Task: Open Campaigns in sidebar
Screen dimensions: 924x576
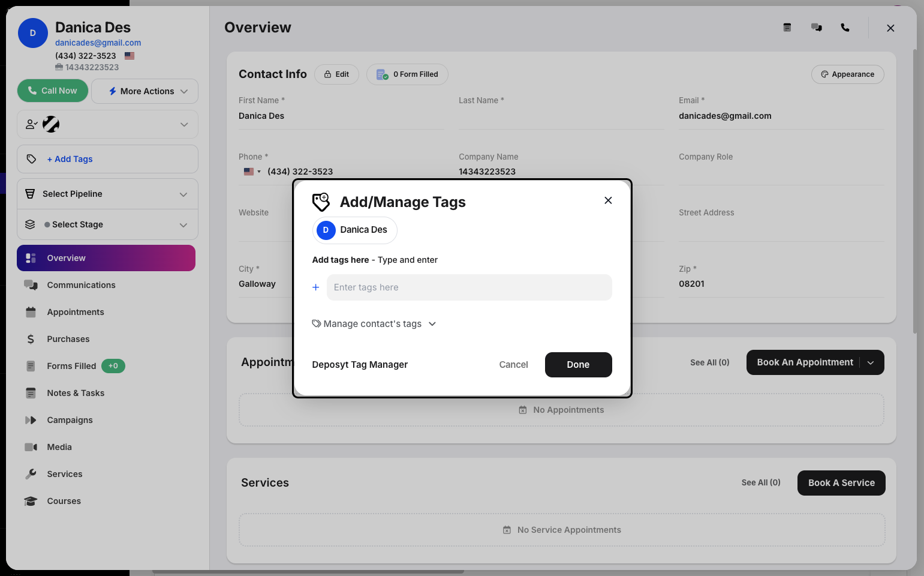Action: click(106, 420)
